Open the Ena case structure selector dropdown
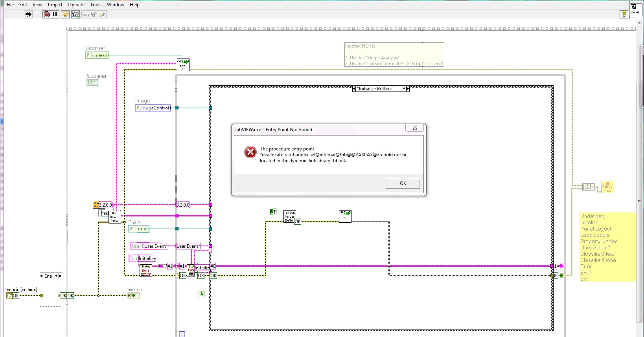Viewport: 644px width, 337px height. 56,276
